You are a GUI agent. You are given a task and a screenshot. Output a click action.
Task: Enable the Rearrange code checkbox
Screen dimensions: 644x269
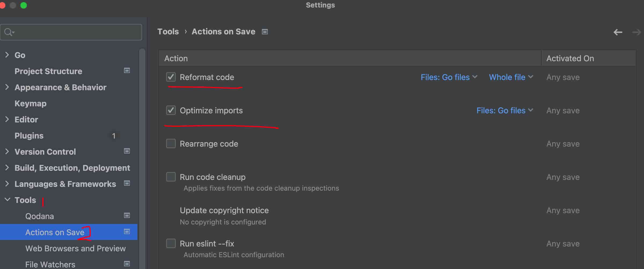coord(171,144)
